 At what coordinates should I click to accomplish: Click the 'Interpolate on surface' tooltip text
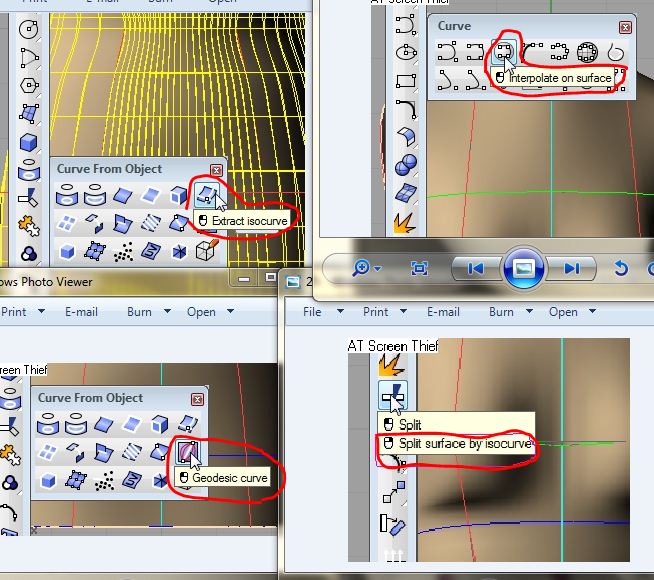pos(560,78)
